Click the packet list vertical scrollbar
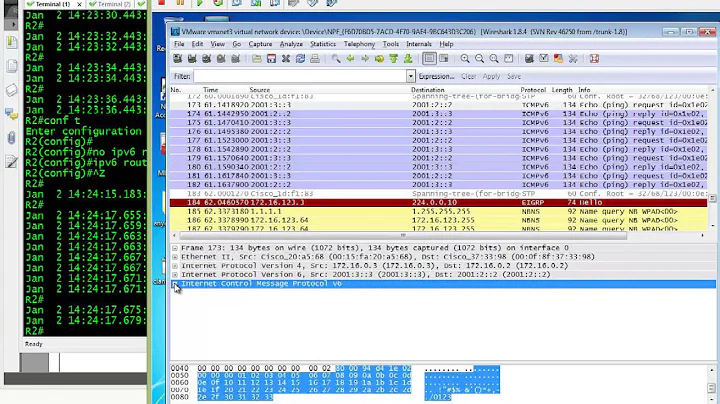Viewport: 720px width, 404px height. coord(712,199)
